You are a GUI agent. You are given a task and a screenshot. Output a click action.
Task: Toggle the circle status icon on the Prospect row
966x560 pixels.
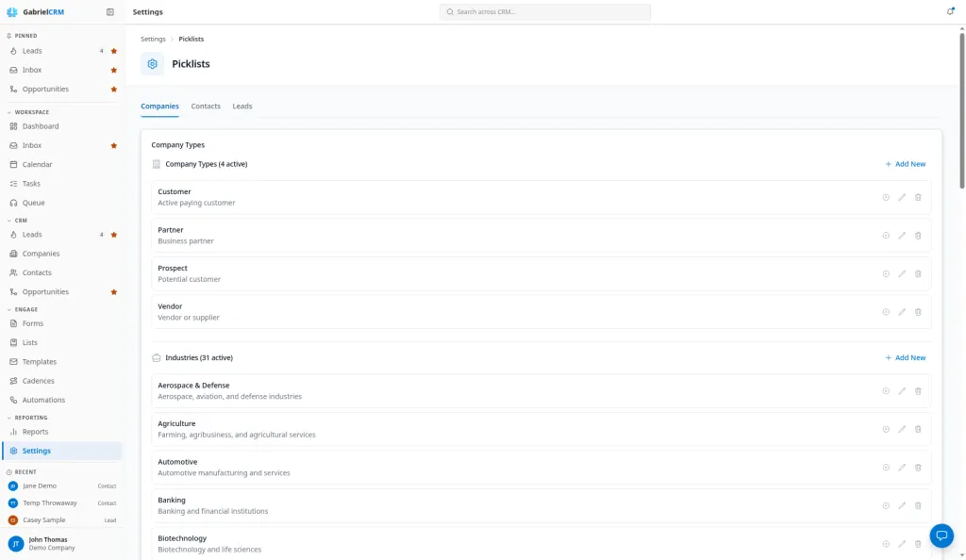[x=886, y=273]
